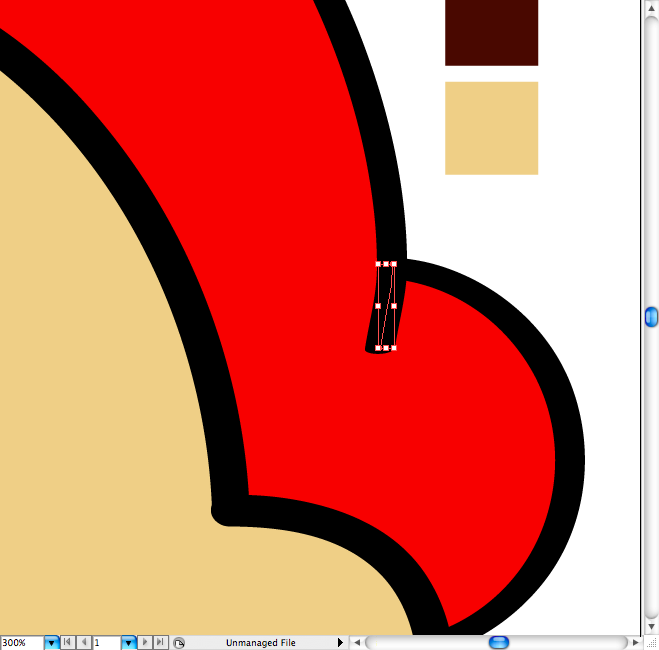Click the selected path's top-center handle

(x=386, y=264)
